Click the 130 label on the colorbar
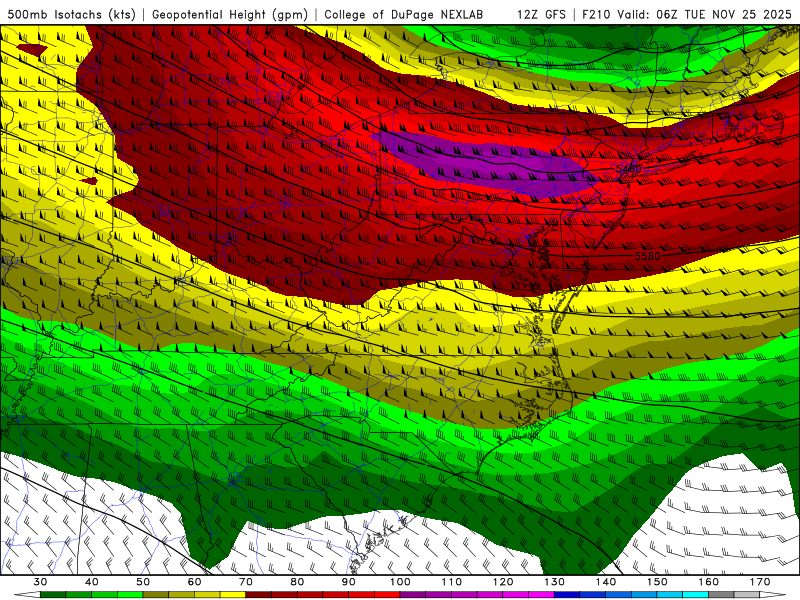Screen dimensions: 800x600 tap(555, 582)
